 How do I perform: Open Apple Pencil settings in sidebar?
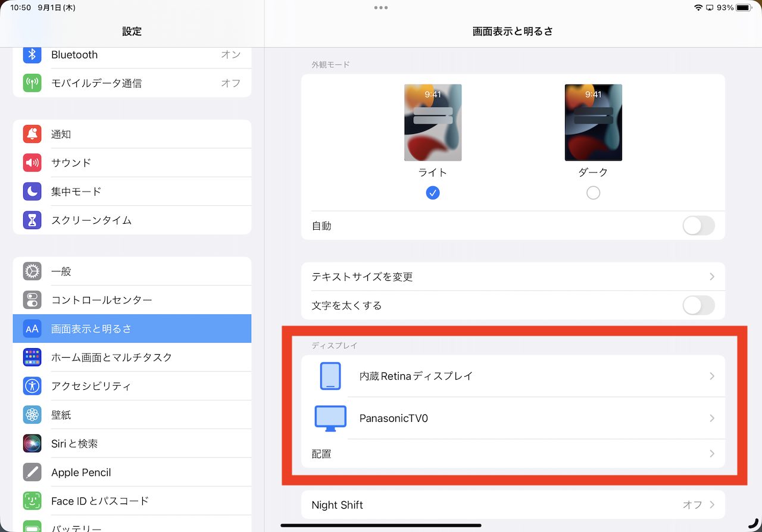pyautogui.click(x=132, y=472)
